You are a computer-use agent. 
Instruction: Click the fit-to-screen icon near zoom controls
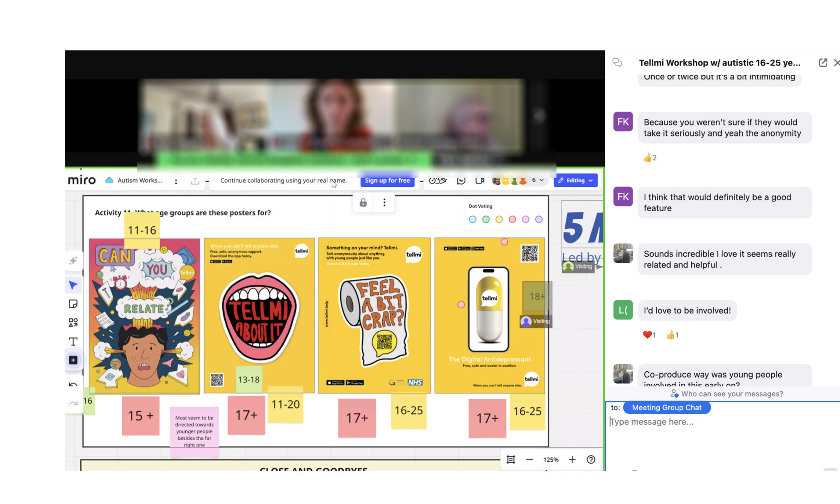tap(511, 459)
